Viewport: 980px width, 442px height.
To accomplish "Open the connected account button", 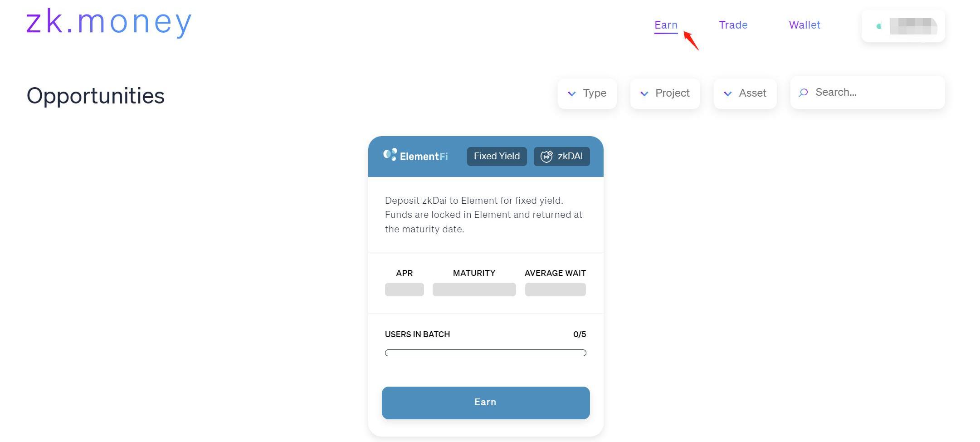I will coord(903,26).
